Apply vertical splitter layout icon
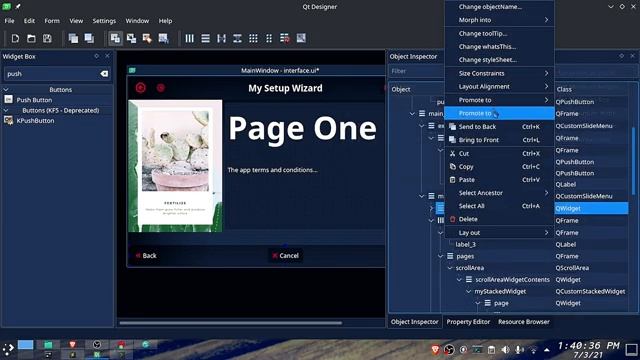This screenshot has height=360, width=640. (237, 38)
